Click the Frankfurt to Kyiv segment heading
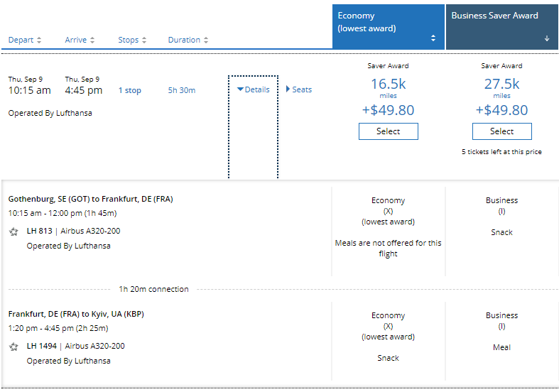The width and height of the screenshot is (559, 392). click(x=76, y=314)
